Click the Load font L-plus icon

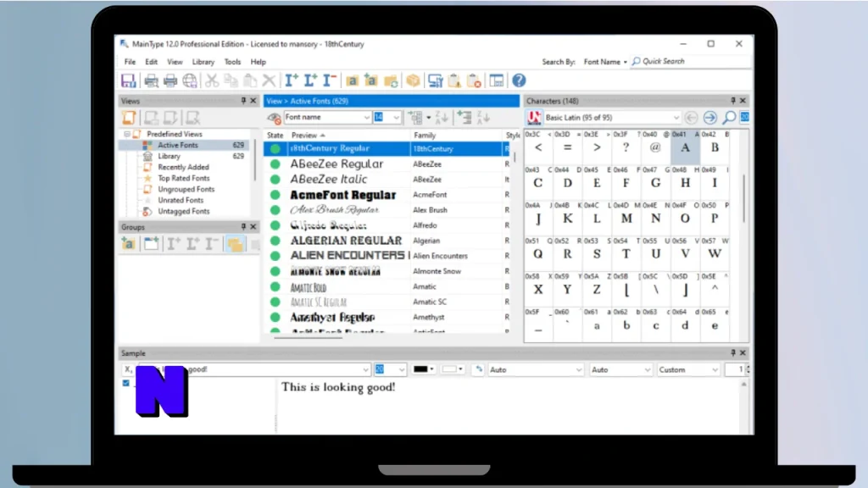coord(310,80)
